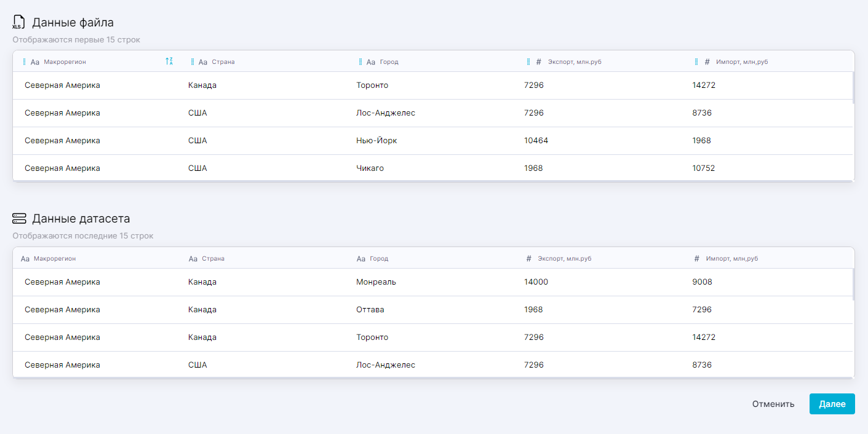Select Монреаль cell in dataset table

pos(376,282)
